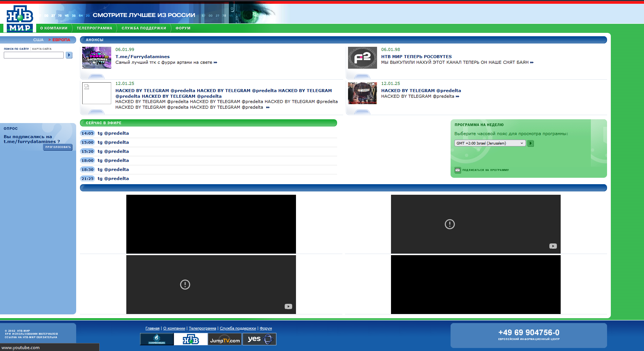Open the footer Форум link
The height and width of the screenshot is (351, 644).
click(x=266, y=328)
